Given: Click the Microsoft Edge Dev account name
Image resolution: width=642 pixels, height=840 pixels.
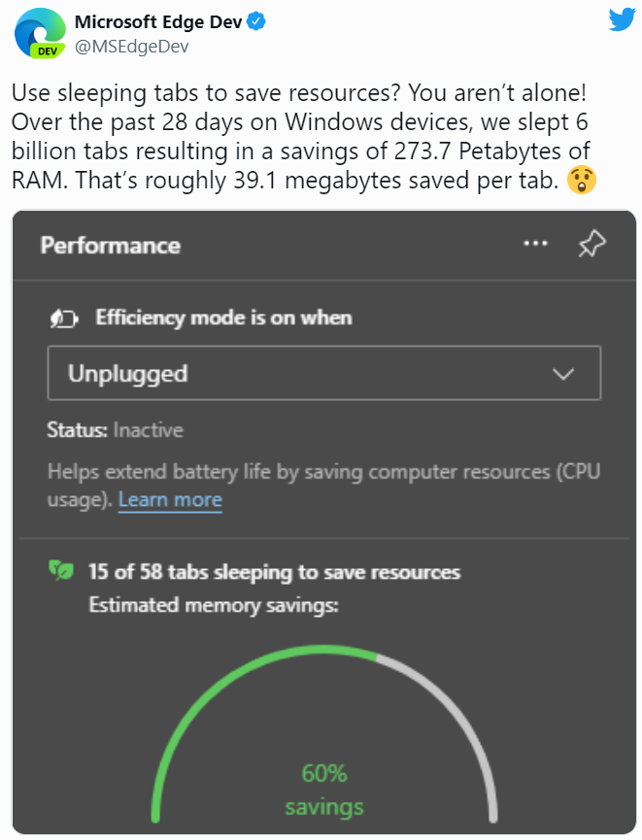Looking at the screenshot, I should 158,22.
